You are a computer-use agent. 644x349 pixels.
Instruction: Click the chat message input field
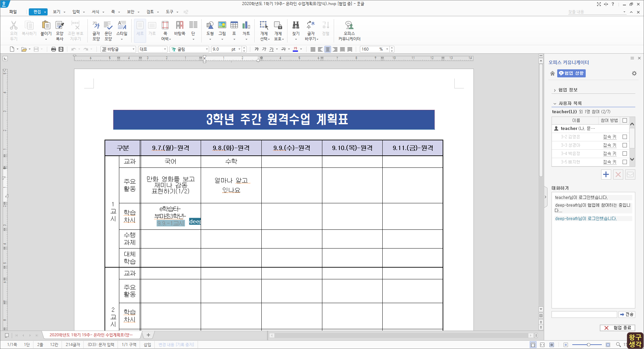tap(584, 315)
